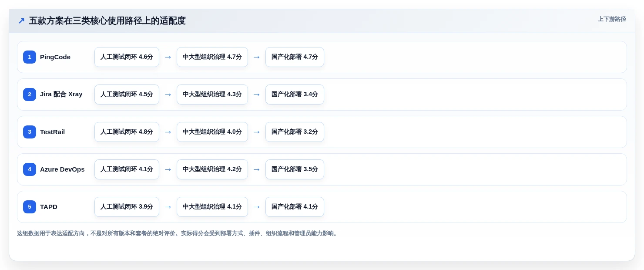
Task: Click TestRail 人工测试闭环 4.8分 chip
Action: click(127, 132)
